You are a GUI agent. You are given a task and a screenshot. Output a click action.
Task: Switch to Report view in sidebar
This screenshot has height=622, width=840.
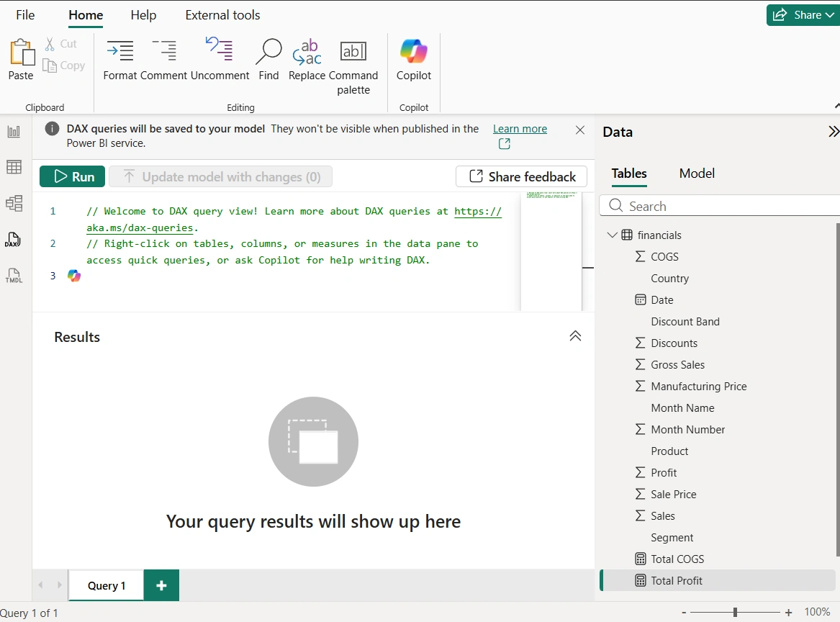(x=14, y=132)
